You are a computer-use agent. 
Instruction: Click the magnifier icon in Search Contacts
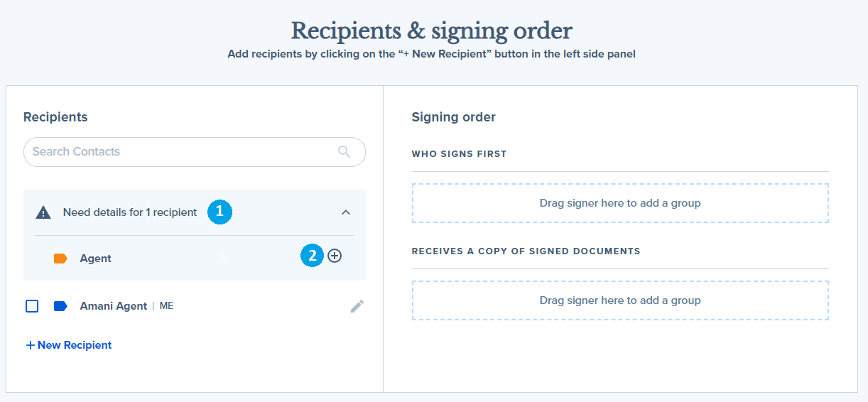(345, 151)
